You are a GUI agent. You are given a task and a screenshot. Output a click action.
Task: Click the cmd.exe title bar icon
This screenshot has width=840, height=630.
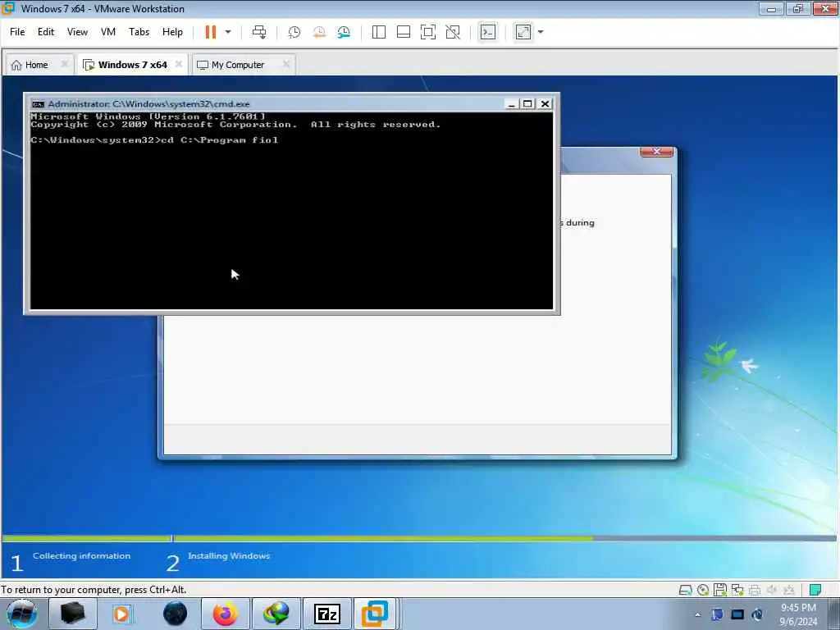pyautogui.click(x=38, y=104)
